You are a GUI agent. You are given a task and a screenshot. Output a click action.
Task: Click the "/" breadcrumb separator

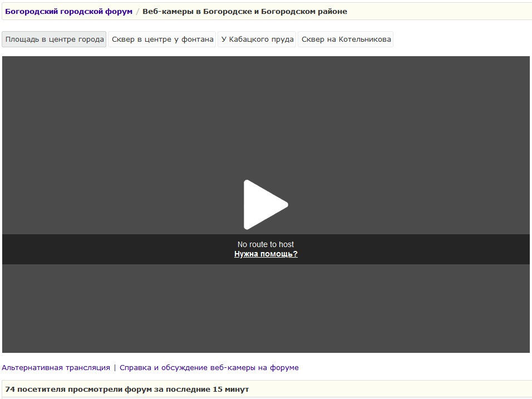pyautogui.click(x=137, y=12)
